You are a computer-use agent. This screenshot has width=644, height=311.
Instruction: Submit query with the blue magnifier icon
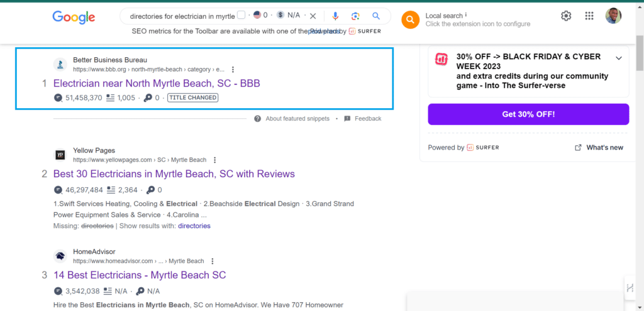coord(376,16)
